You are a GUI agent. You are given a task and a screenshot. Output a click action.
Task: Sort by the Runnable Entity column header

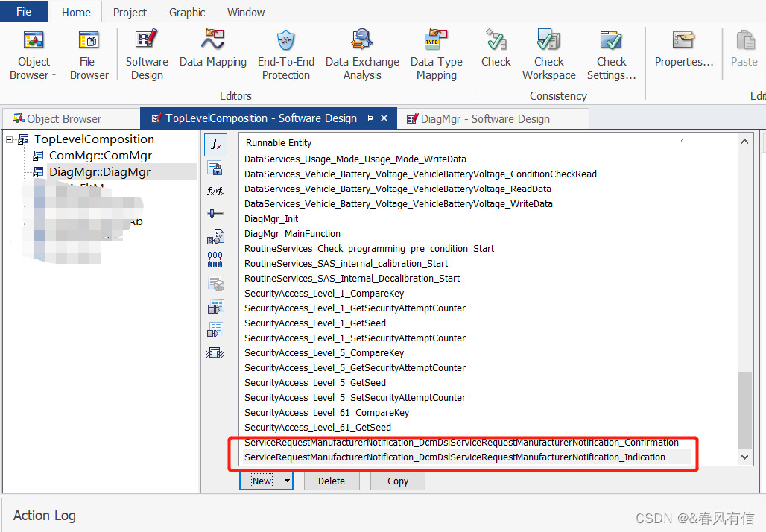point(466,142)
